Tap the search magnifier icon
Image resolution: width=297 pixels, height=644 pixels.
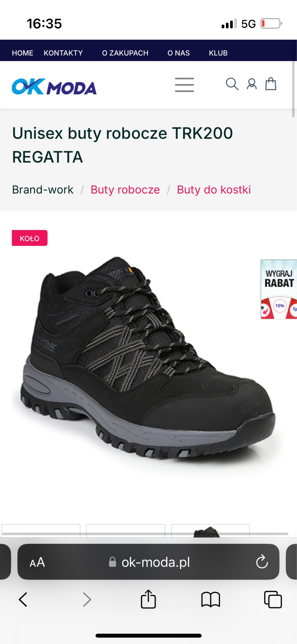point(232,84)
